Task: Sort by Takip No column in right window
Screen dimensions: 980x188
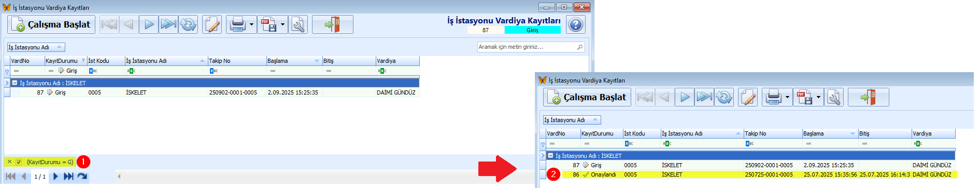Action: (x=773, y=133)
